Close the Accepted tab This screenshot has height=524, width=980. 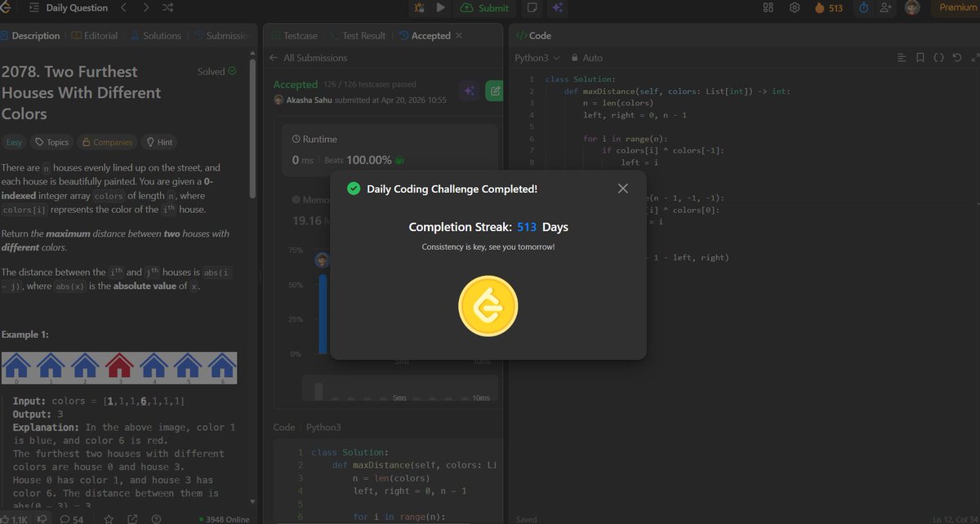pos(458,36)
